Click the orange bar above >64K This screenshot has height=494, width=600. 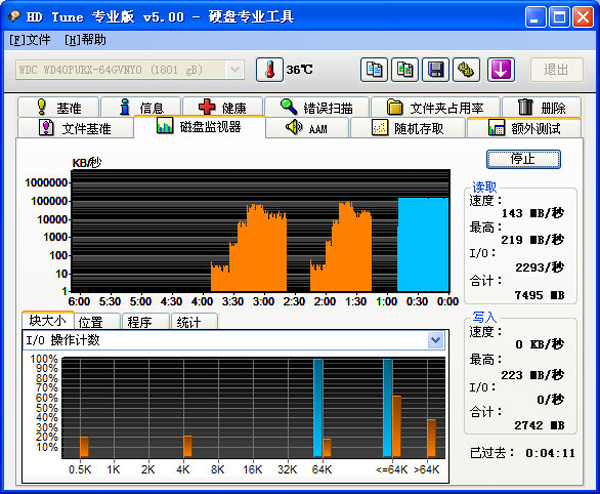(x=432, y=438)
